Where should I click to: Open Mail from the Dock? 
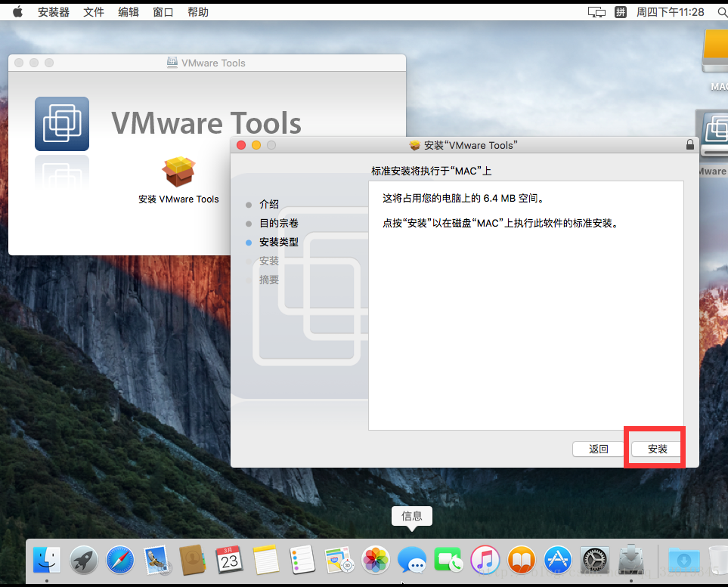(156, 560)
